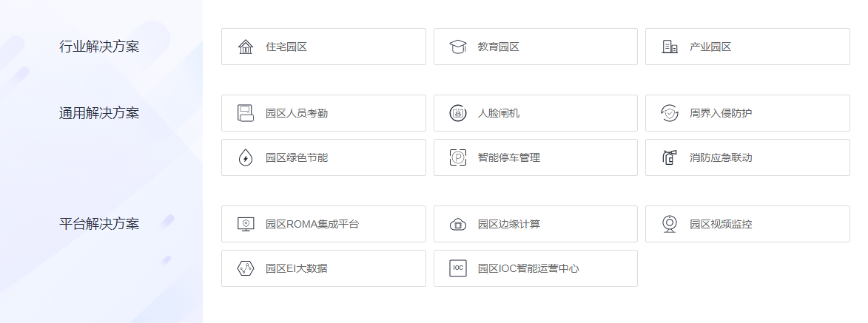Click the house icon for 住宅园区

[x=245, y=47]
